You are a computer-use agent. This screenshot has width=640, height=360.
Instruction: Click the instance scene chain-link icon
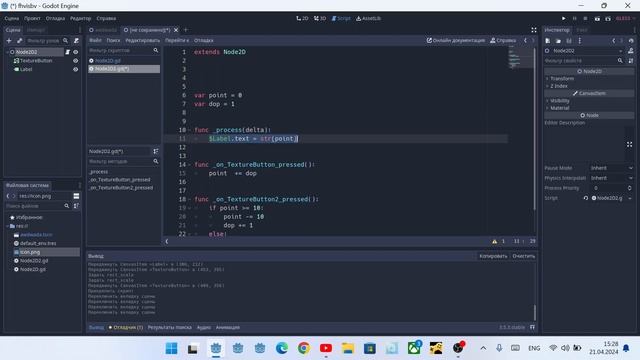coord(19,40)
